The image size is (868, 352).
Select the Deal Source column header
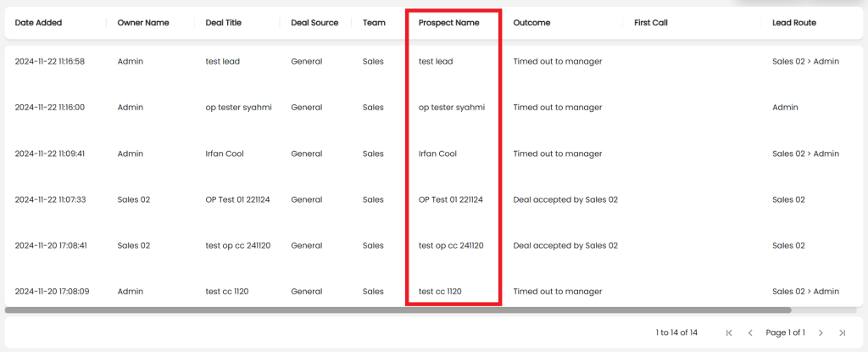[314, 23]
